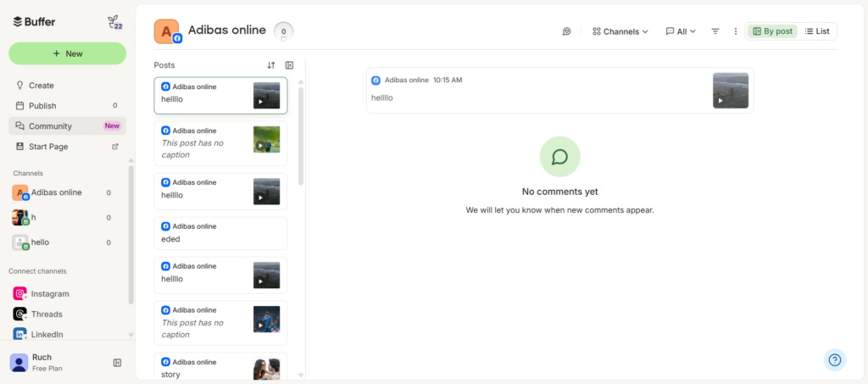Viewport: 868px width, 384px height.
Task: Click the green landscape video thumbnail
Action: [x=266, y=139]
